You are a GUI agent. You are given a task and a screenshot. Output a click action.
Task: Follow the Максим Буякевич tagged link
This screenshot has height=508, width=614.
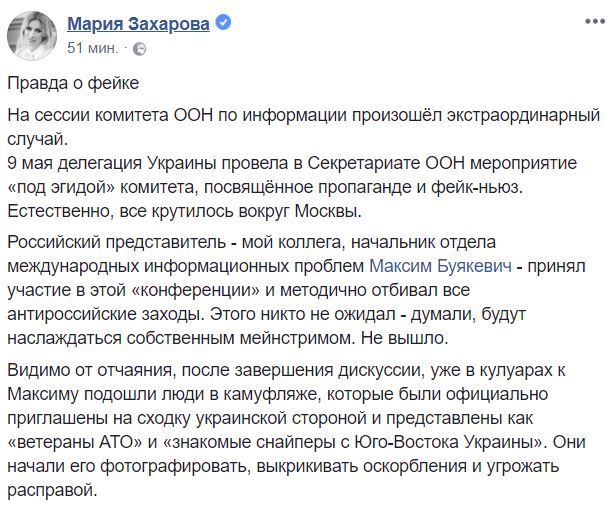tap(441, 266)
